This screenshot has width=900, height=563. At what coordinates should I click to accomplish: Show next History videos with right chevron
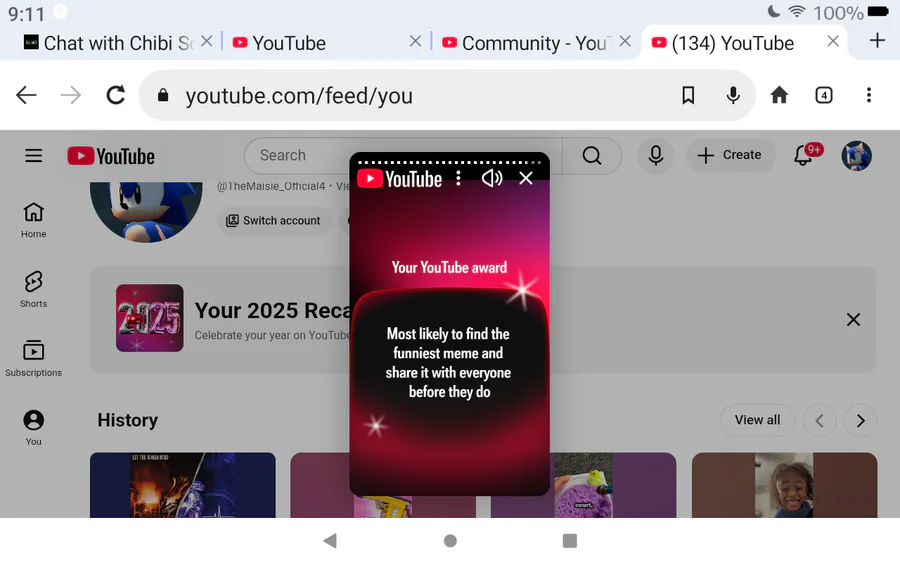860,421
